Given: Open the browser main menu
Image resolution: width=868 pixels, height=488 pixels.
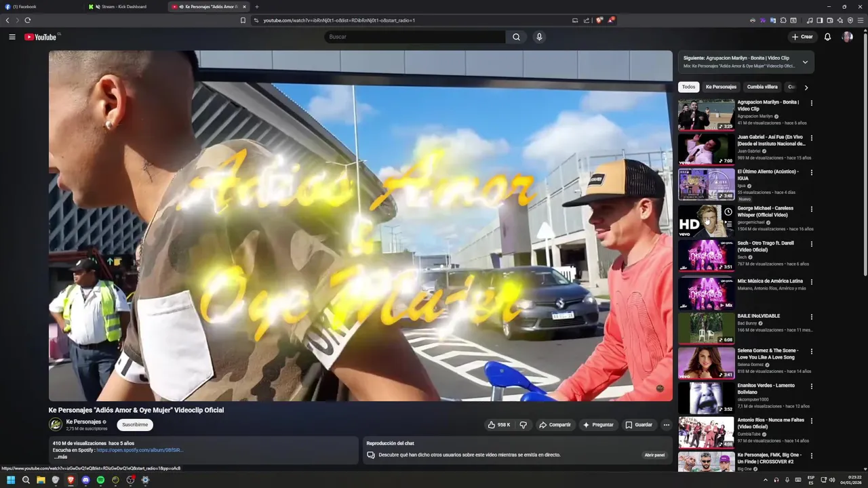Looking at the screenshot, I should (861, 20).
